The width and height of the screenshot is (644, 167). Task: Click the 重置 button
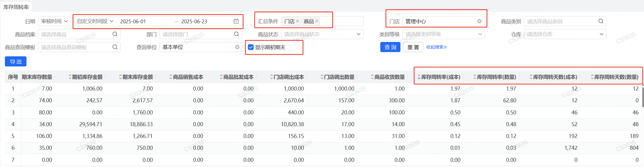click(x=413, y=47)
